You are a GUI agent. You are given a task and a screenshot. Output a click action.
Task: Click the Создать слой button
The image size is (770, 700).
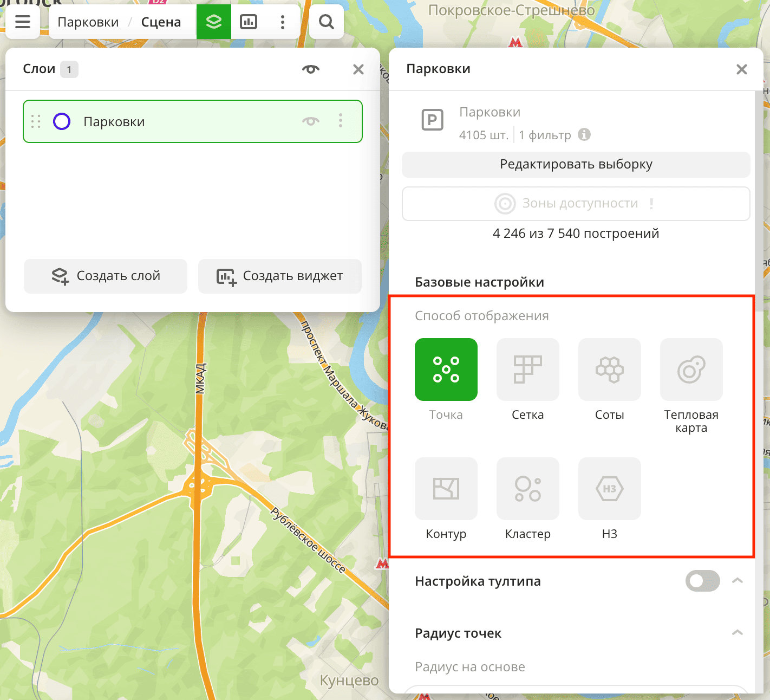106,276
